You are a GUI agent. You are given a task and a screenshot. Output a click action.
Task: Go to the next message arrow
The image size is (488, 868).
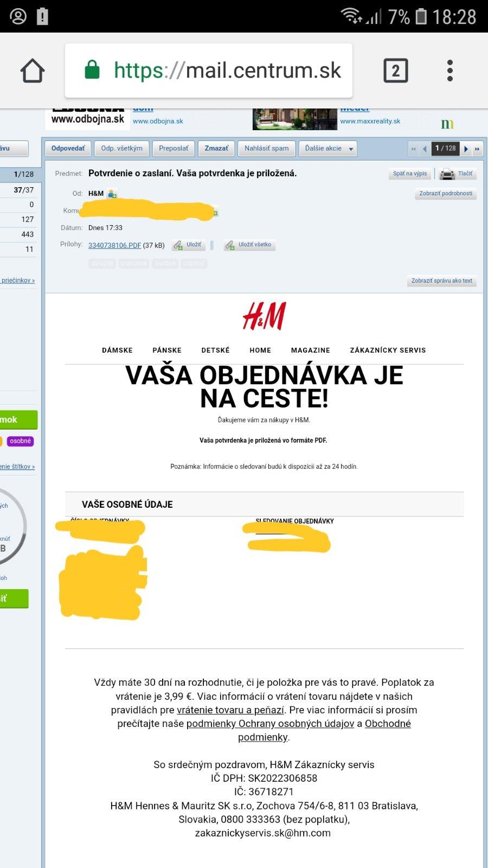click(x=466, y=149)
